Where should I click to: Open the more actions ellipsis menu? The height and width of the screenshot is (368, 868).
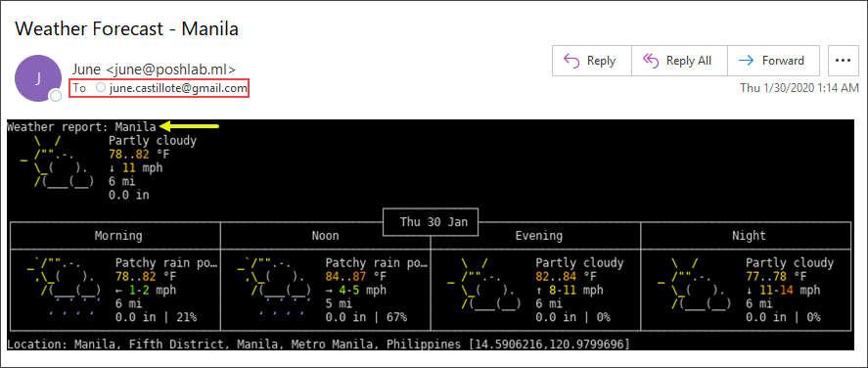point(844,61)
